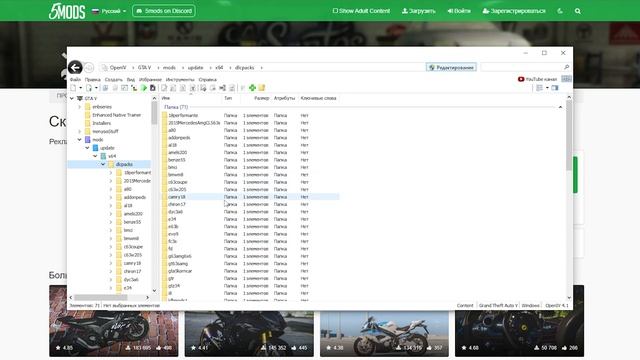
Task: Click the magnifier icon in OpenIV search box
Action: [567, 67]
